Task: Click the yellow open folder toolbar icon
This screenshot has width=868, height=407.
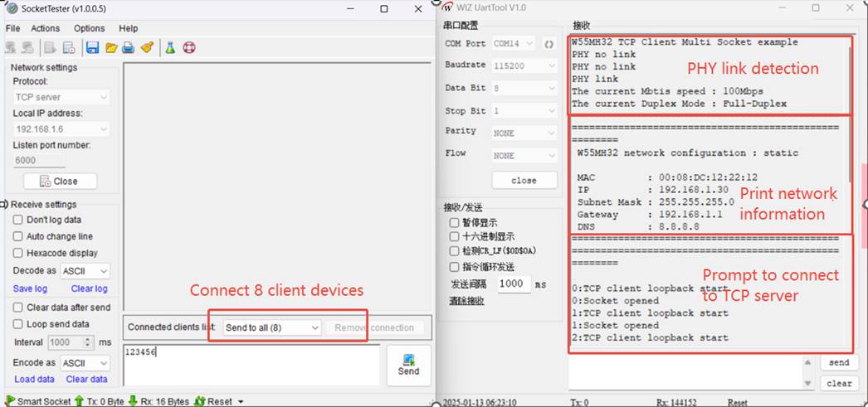Action: (111, 48)
